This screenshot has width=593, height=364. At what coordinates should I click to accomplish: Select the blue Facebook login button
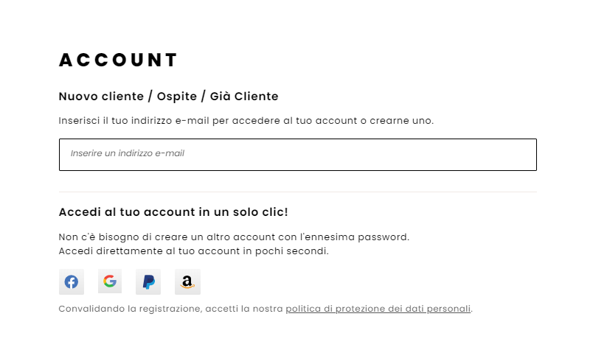(x=72, y=281)
